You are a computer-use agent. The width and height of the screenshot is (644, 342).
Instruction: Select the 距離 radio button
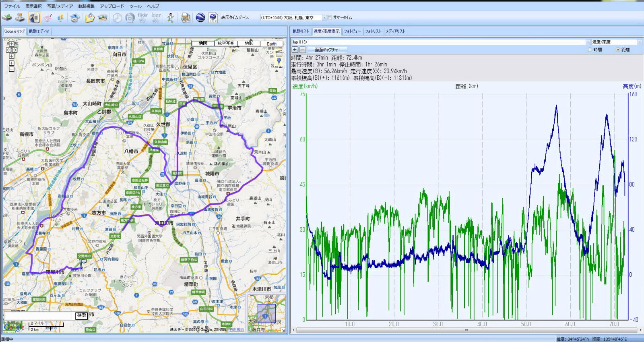click(x=618, y=50)
